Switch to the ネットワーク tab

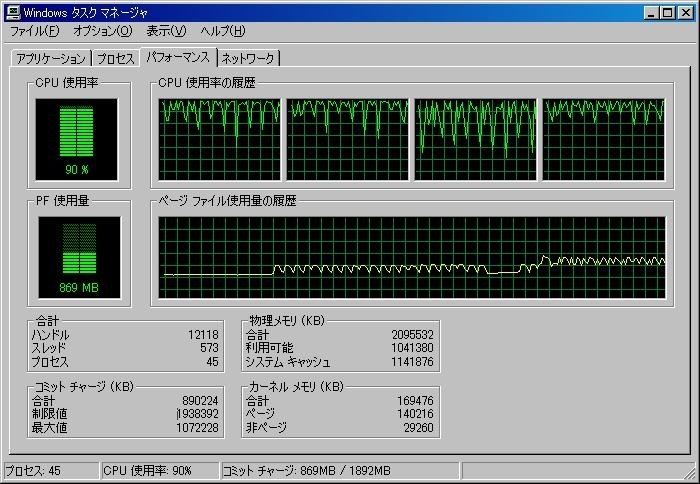pyautogui.click(x=248, y=58)
